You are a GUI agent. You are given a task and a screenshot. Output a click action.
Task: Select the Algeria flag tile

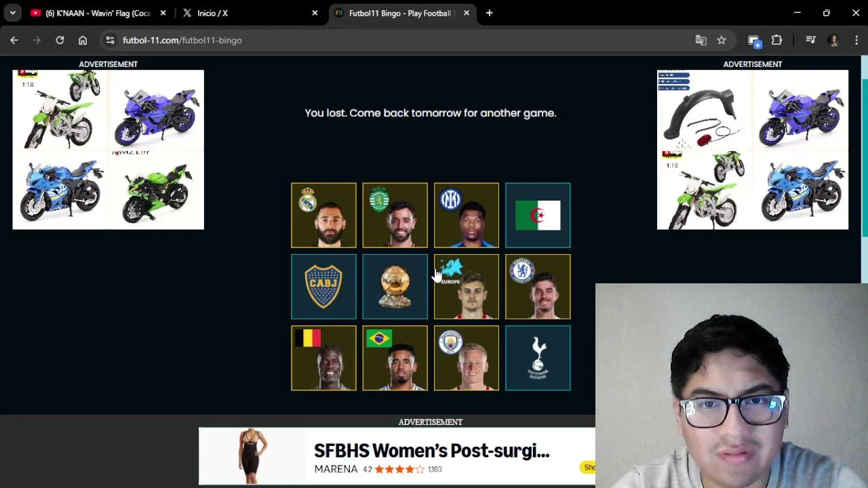pyautogui.click(x=538, y=216)
